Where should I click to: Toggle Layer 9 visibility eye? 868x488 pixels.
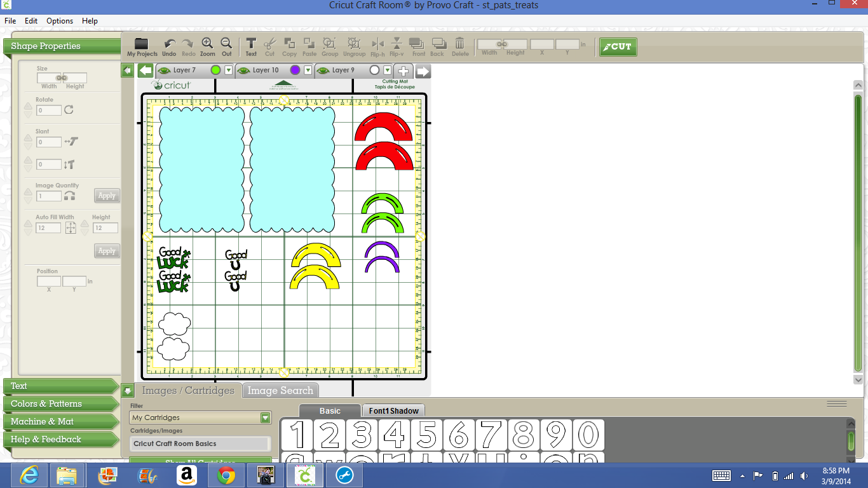click(323, 71)
